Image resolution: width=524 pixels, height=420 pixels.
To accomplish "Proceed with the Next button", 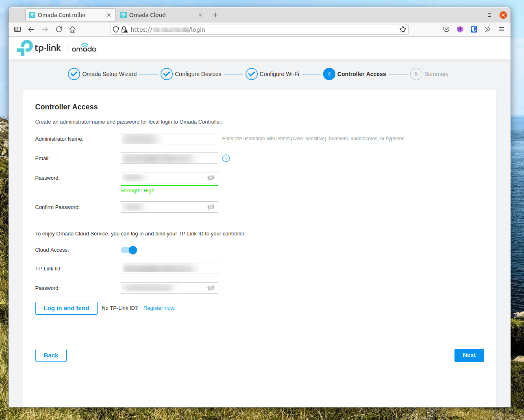I will click(469, 355).
